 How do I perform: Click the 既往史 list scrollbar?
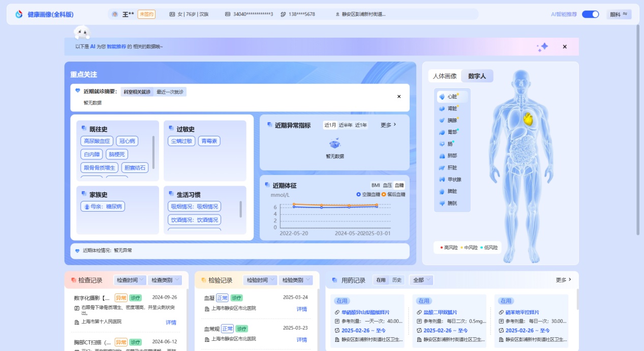click(x=154, y=152)
